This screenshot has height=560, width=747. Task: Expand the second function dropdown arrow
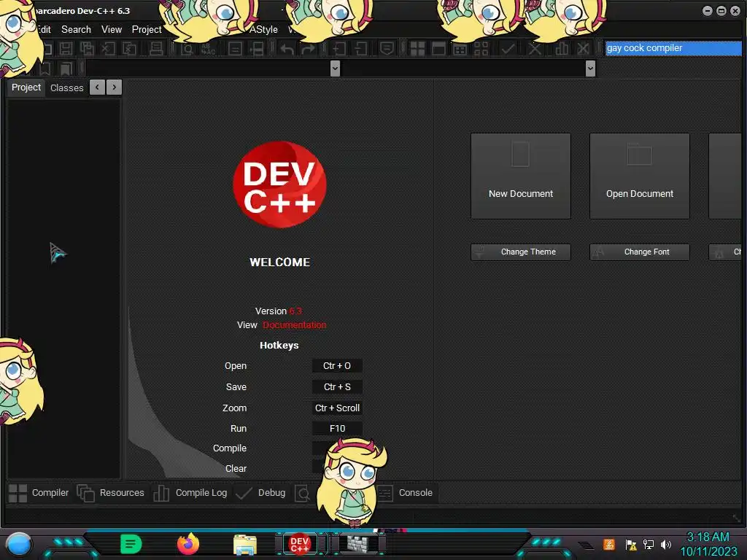pyautogui.click(x=590, y=69)
